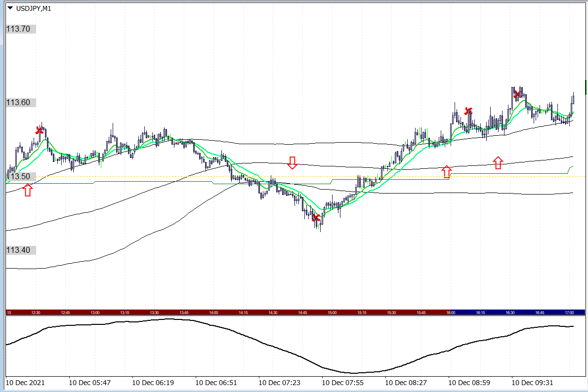Click the 10 Dec 07:55 time axis label

[343, 382]
